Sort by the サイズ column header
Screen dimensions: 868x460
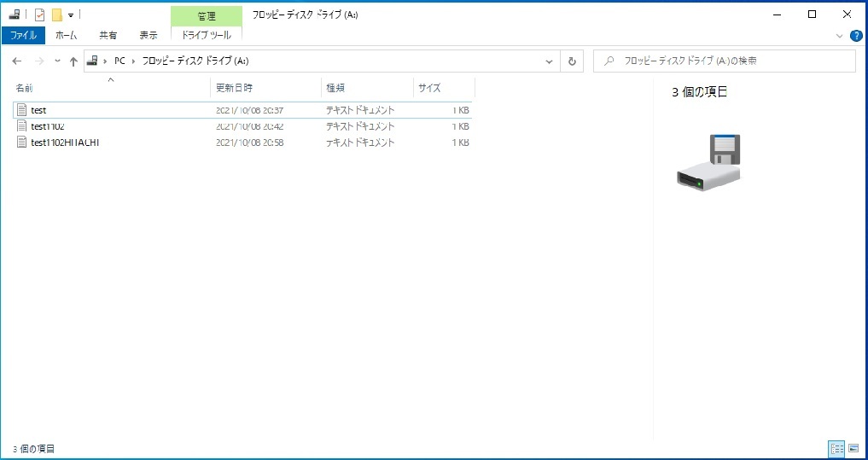click(444, 88)
